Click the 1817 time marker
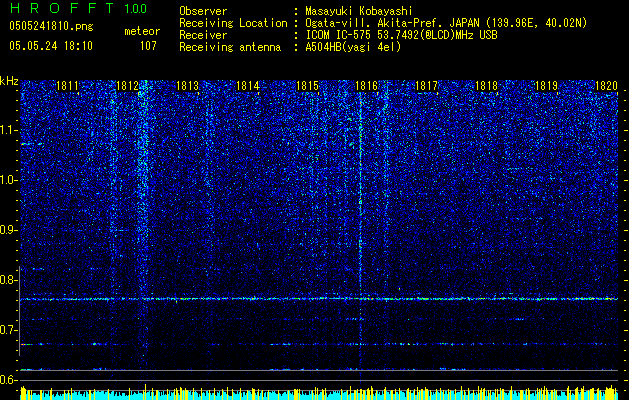This screenshot has height=400, width=629. [x=426, y=85]
